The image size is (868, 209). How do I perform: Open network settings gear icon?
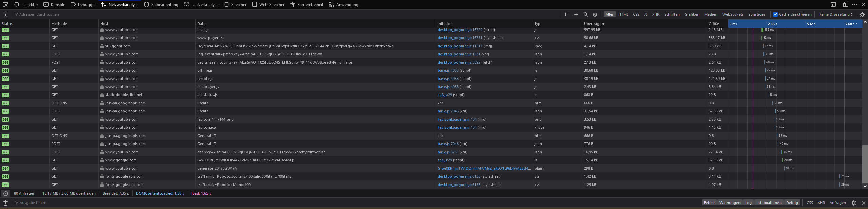[862, 14]
